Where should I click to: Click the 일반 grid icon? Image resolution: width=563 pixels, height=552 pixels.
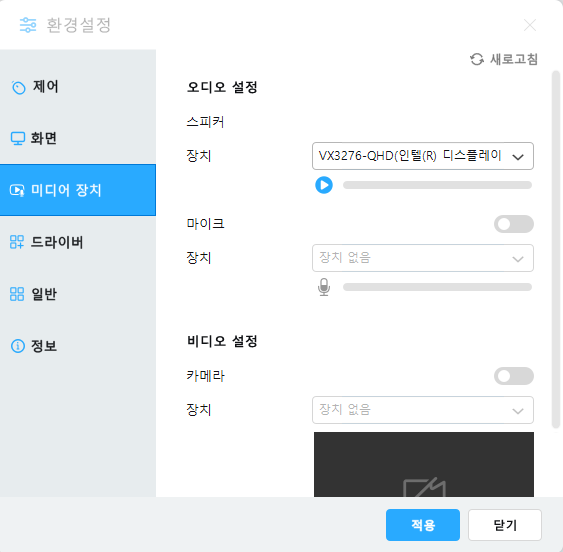tap(17, 294)
